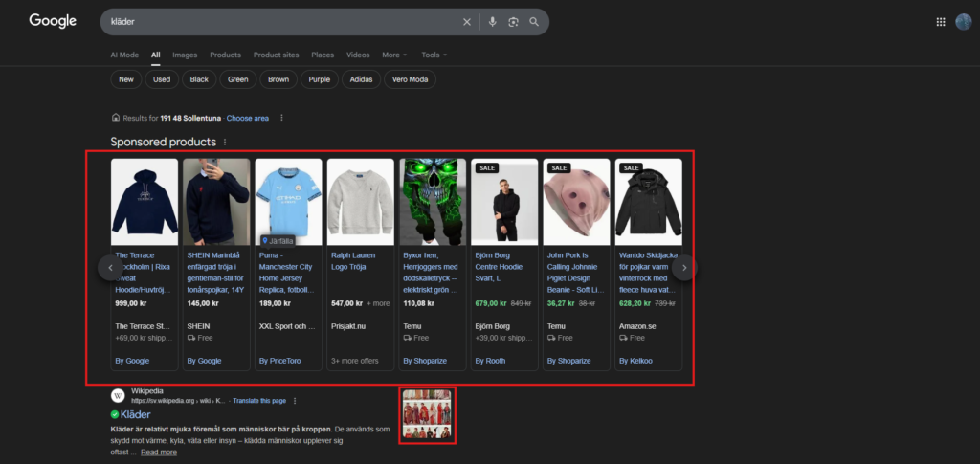Toggle the Adidas brand filter chip

pos(360,79)
